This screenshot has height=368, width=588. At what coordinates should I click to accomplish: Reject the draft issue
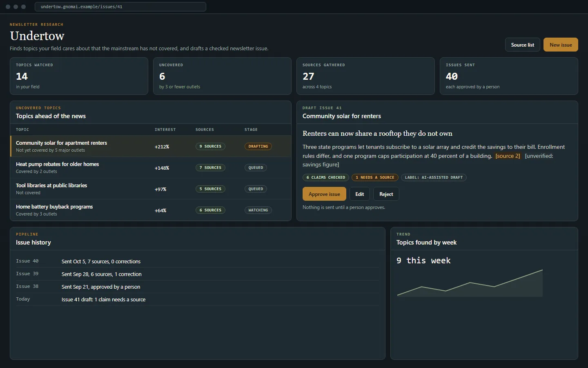[386, 194]
